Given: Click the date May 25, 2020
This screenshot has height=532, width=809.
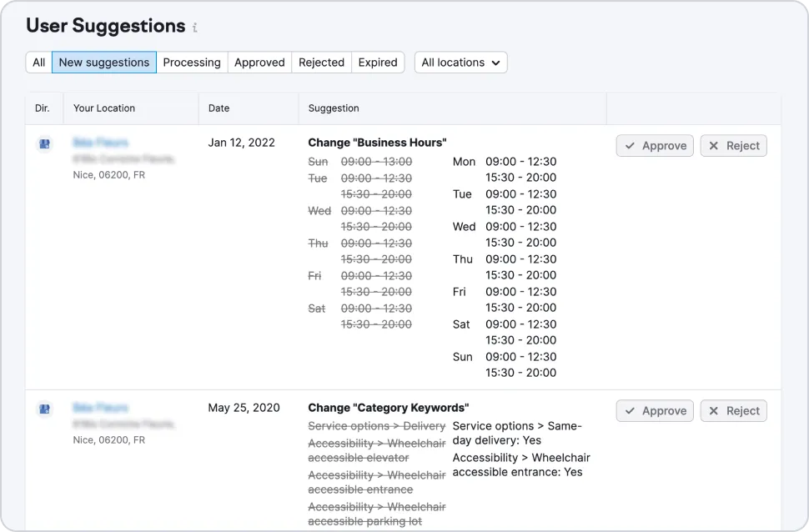Looking at the screenshot, I should [x=244, y=408].
